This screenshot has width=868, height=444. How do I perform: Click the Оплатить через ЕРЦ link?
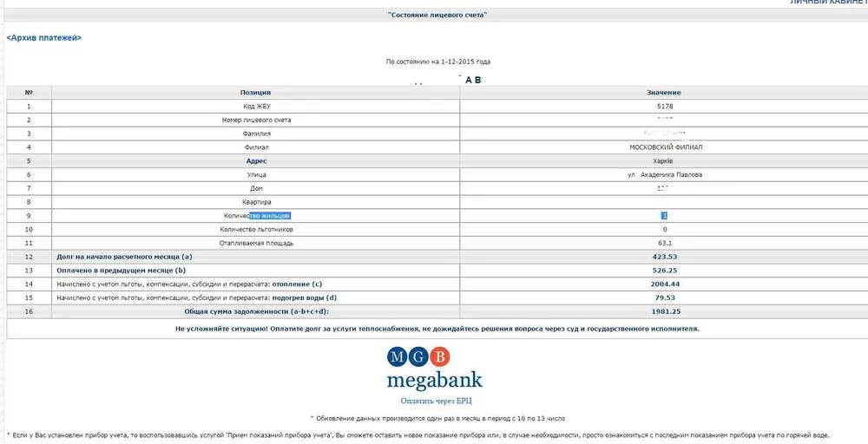(437, 401)
